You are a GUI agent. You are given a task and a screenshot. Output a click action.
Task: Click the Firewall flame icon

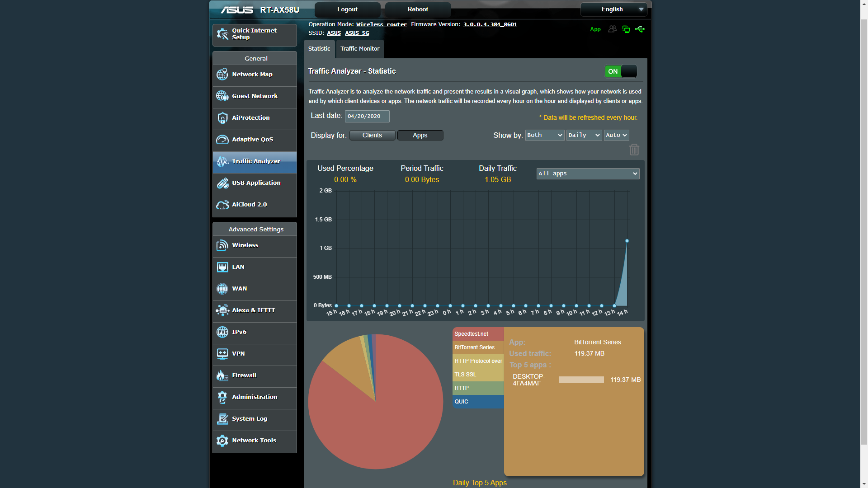(x=222, y=375)
